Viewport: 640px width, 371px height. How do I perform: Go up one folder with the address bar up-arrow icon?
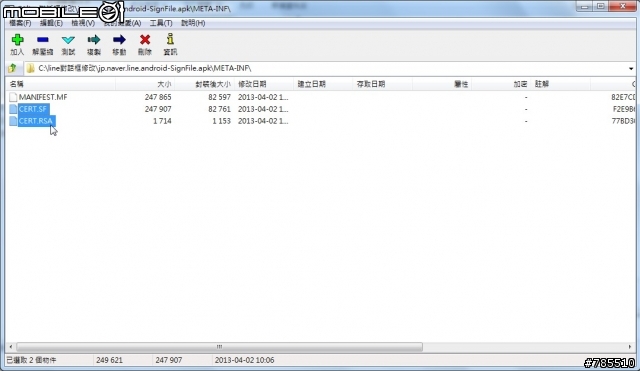12,68
